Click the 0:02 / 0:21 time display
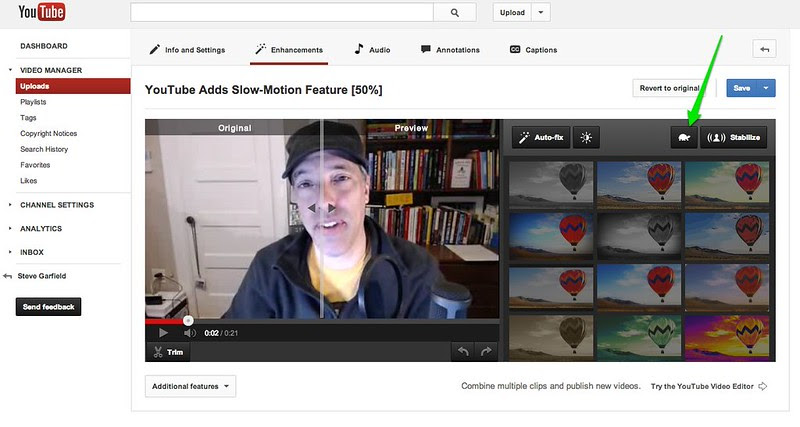 (221, 333)
